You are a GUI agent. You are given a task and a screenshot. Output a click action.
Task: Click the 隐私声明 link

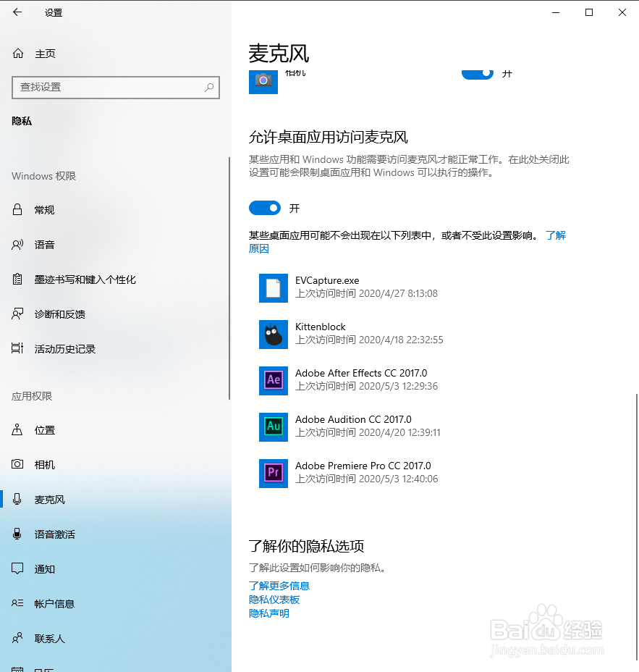[x=268, y=613]
